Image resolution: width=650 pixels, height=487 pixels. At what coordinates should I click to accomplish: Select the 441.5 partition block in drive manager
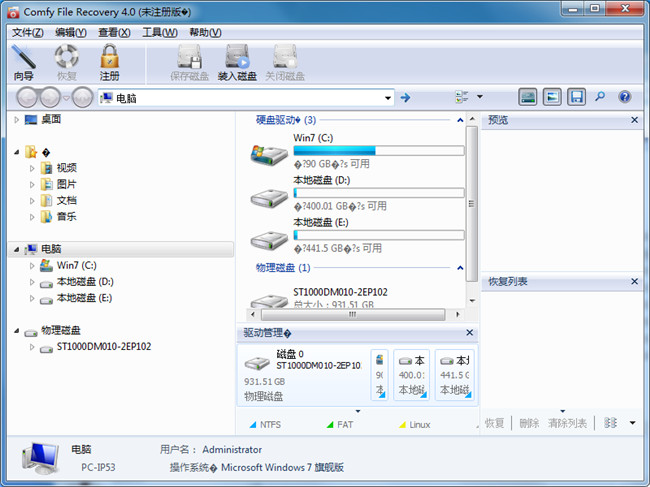click(x=454, y=375)
